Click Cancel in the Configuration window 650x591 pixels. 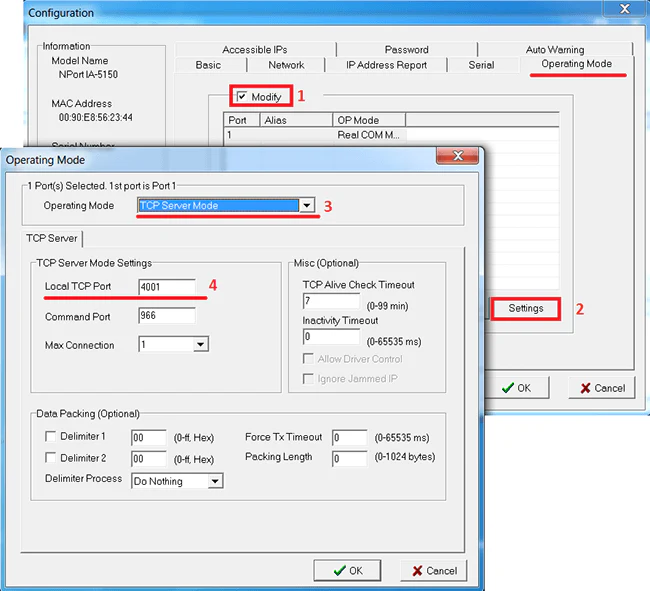pyautogui.click(x=602, y=388)
